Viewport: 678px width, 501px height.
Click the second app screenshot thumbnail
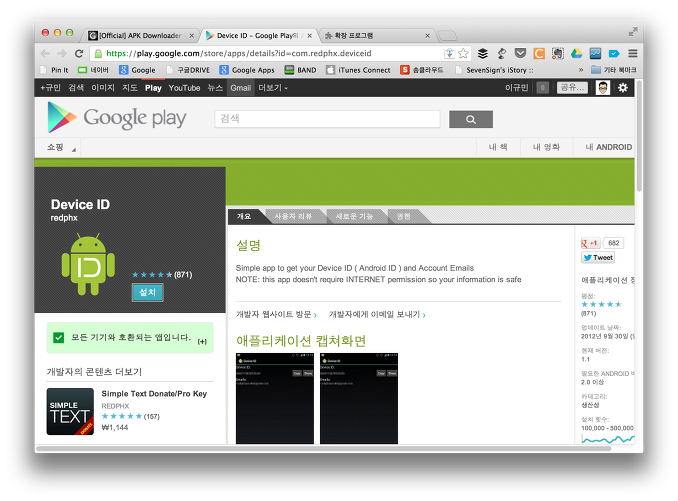pyautogui.click(x=359, y=399)
